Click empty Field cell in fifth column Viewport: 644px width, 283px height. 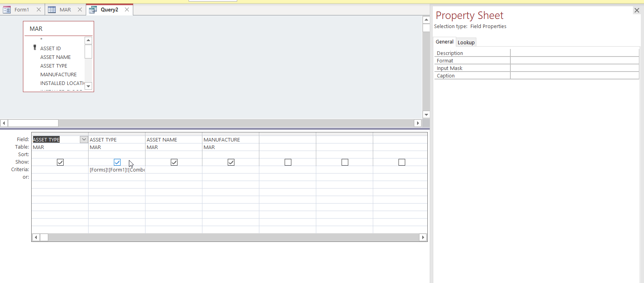[287, 140]
